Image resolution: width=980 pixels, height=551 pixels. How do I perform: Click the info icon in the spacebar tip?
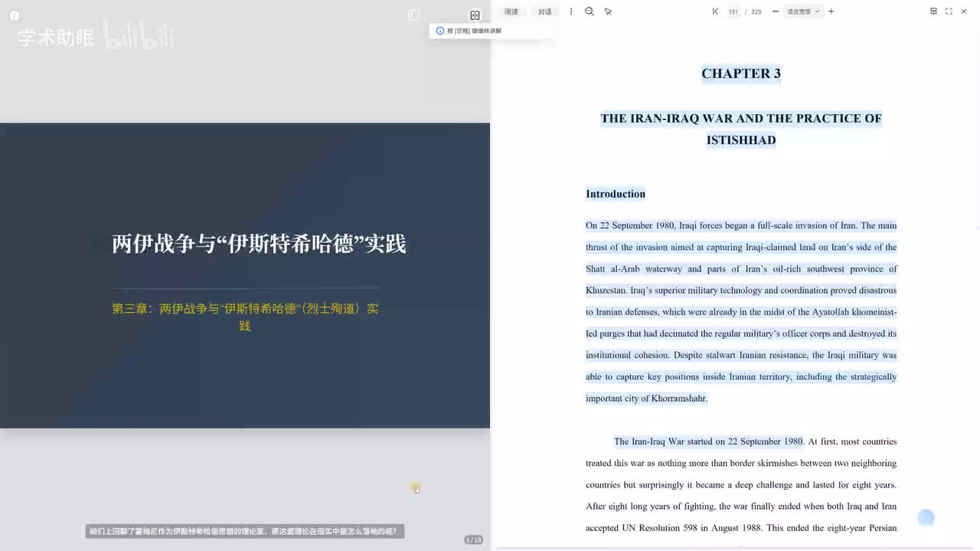(x=439, y=31)
